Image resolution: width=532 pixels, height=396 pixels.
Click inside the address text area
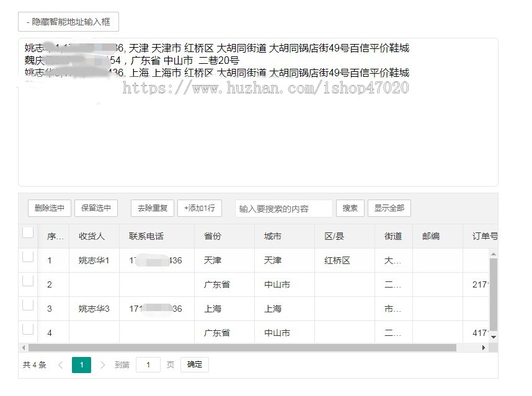pyautogui.click(x=258, y=112)
